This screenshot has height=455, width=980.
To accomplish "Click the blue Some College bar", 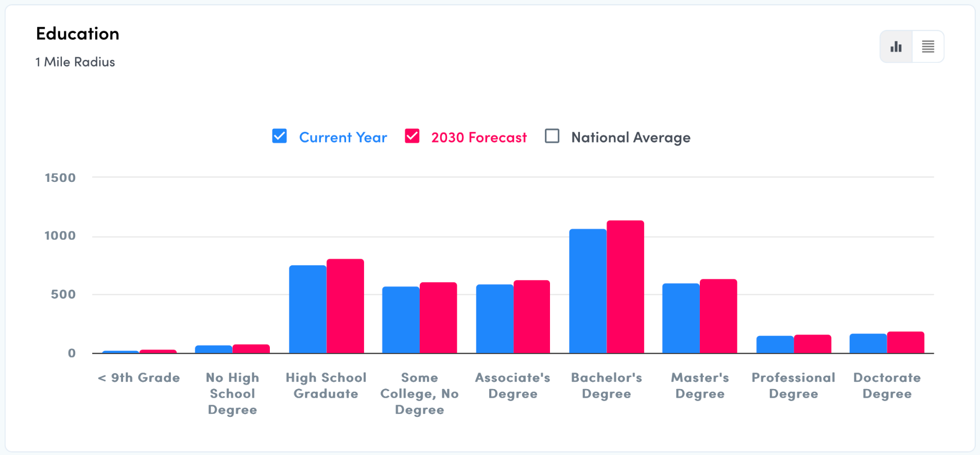I will 401,320.
